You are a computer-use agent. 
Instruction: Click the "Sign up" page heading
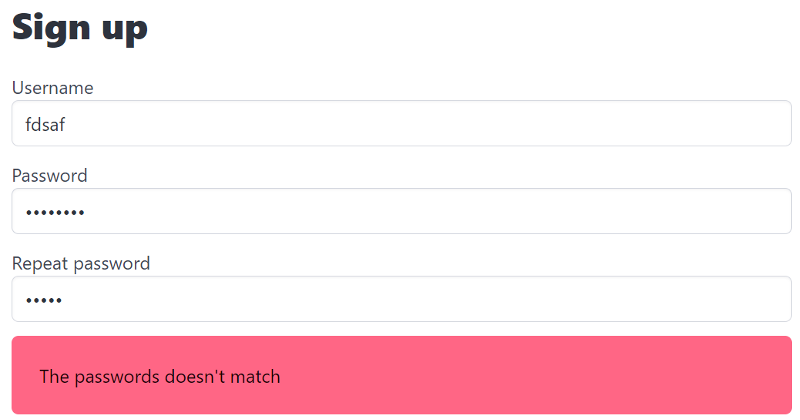(80, 28)
